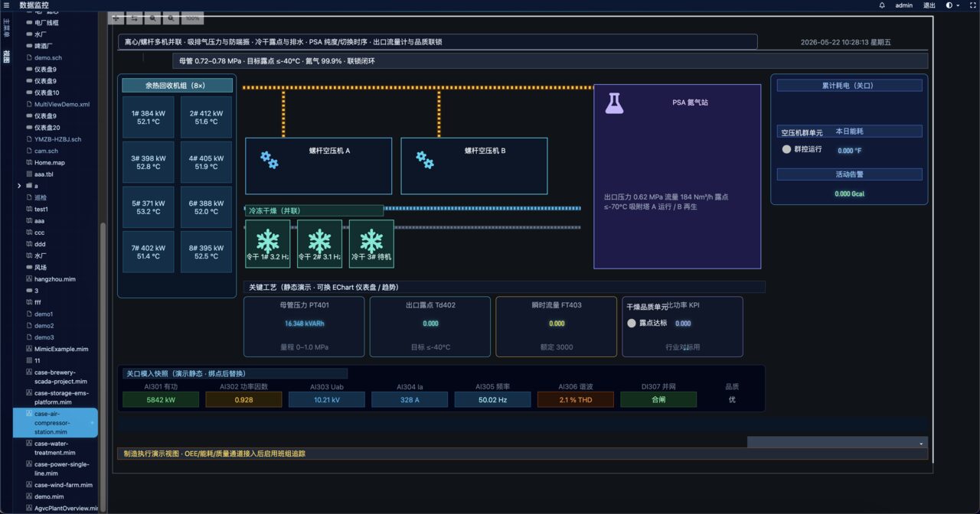
Task: Click 退出 to log out
Action: pyautogui.click(x=929, y=5)
